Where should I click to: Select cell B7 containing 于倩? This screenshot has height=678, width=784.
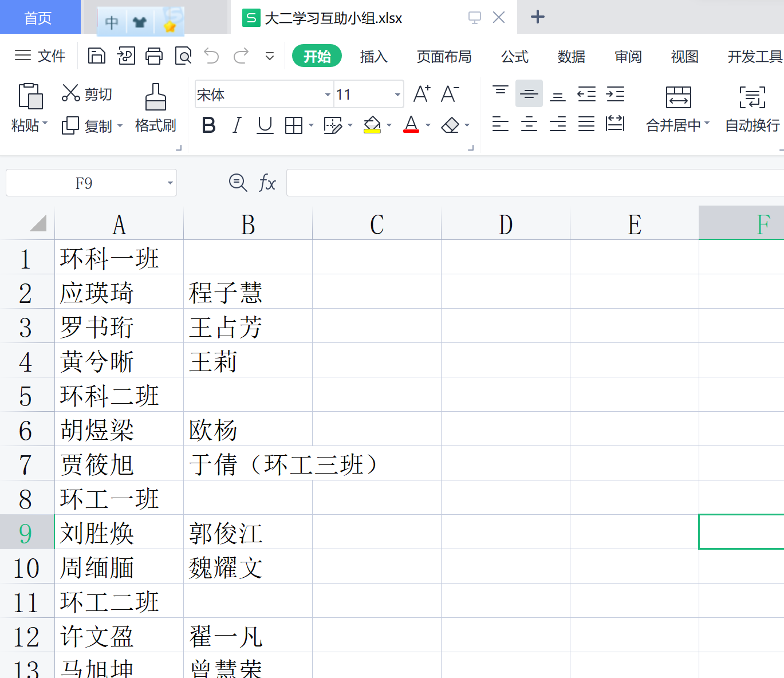[x=247, y=464]
